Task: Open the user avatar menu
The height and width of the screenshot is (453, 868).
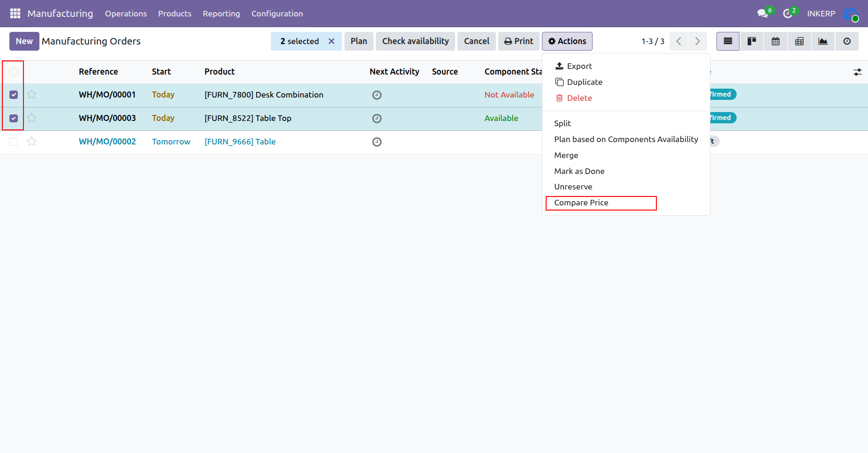Action: [851, 14]
